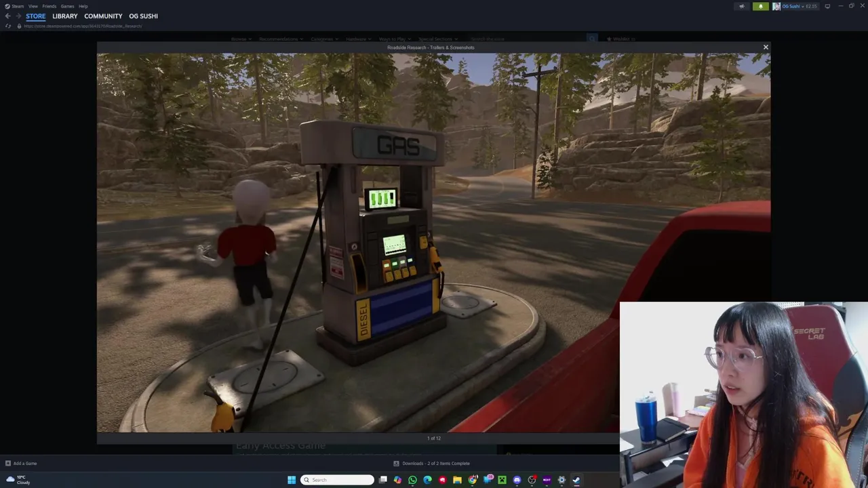
Task: Go forward with the Steam forward arrow
Action: point(18,16)
